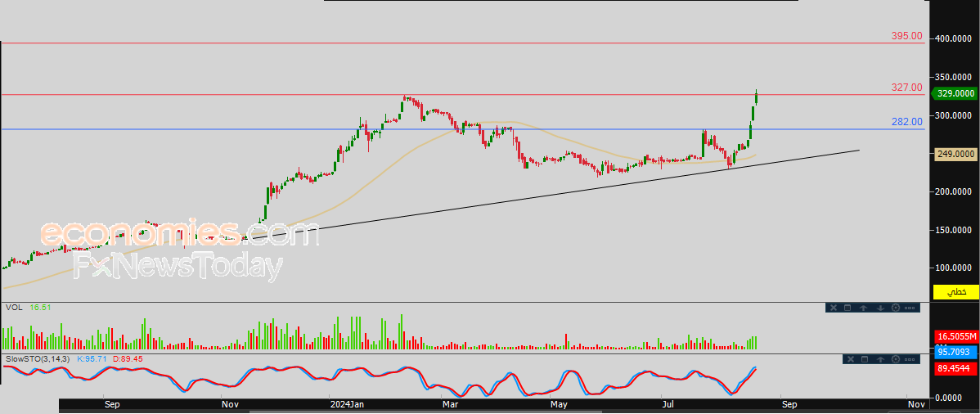Click the D:89.45 stochastic value

click(x=128, y=359)
